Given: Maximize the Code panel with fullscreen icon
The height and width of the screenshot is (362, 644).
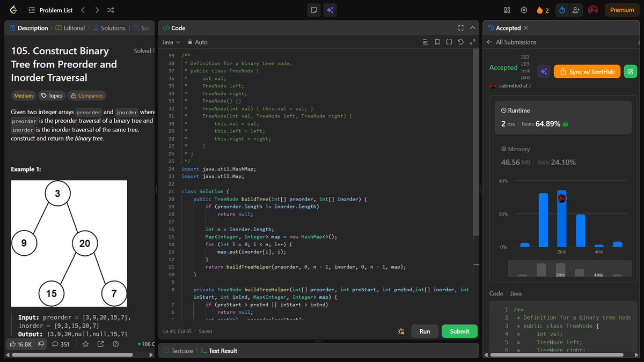Looking at the screenshot, I should click(460, 28).
